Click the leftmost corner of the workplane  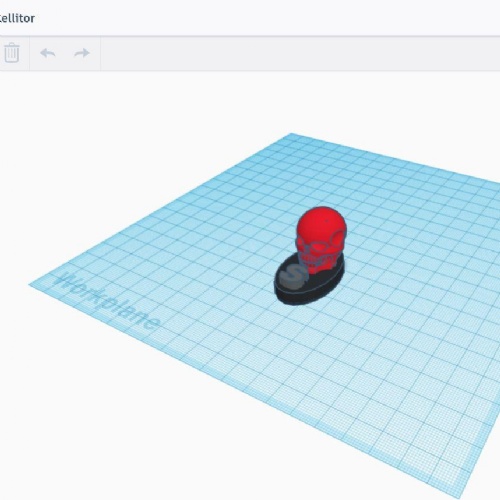tap(31, 285)
